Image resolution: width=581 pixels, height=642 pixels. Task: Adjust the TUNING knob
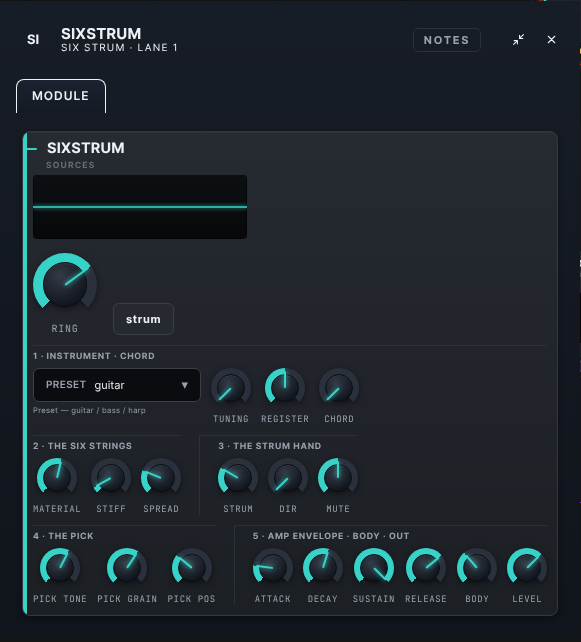(x=231, y=388)
